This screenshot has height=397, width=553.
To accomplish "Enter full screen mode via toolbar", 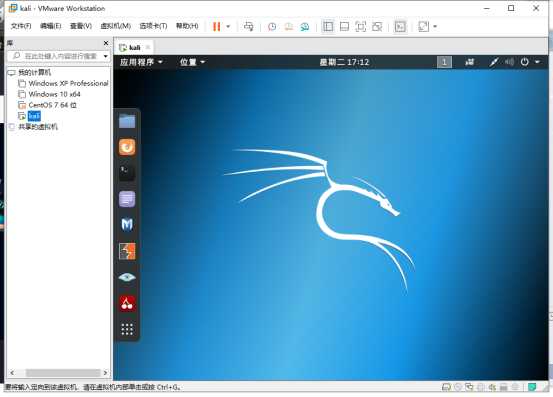I will pos(360,26).
